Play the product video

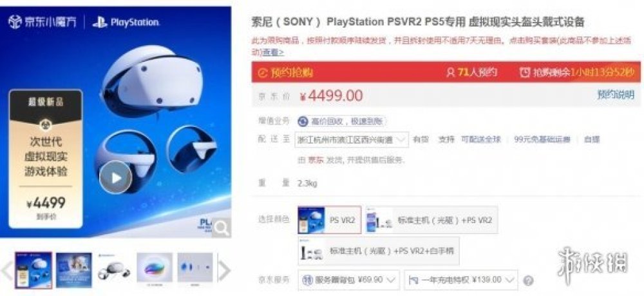[116, 177]
